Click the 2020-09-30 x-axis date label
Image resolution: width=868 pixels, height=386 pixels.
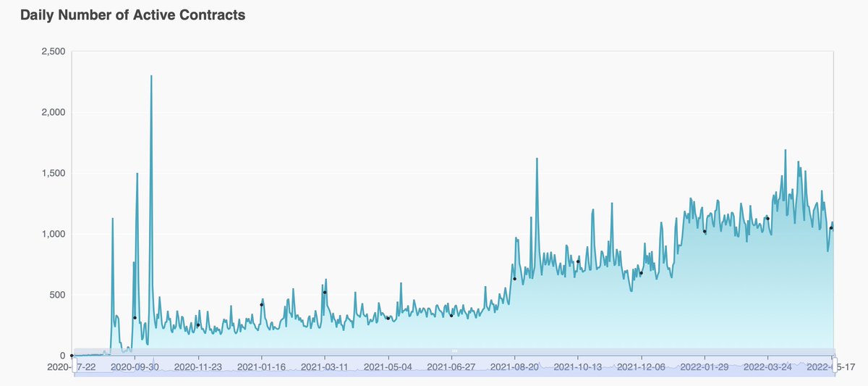[135, 367]
